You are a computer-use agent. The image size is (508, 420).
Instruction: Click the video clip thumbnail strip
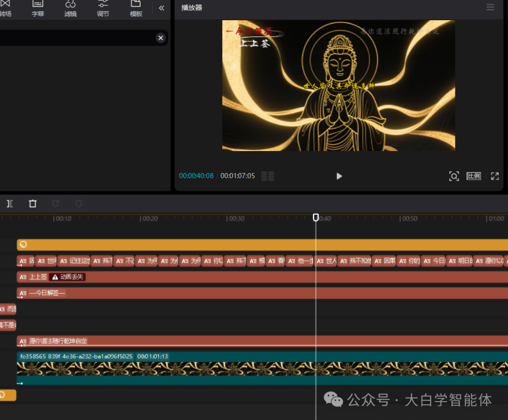pos(262,369)
